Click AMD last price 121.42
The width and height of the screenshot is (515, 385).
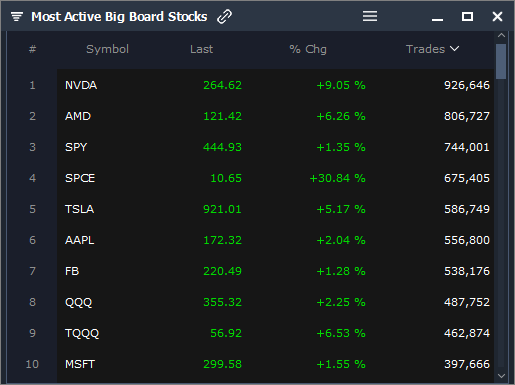point(222,116)
